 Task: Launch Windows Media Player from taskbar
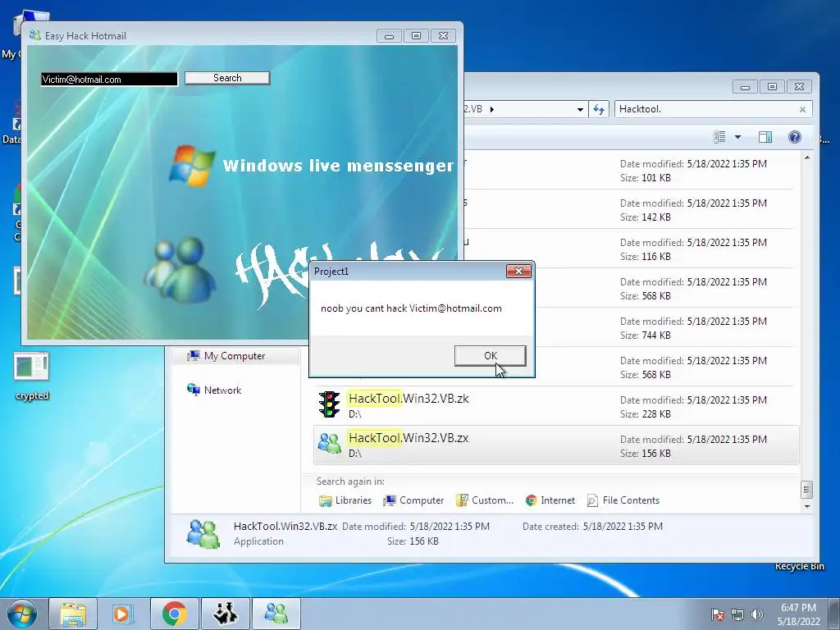coord(123,614)
